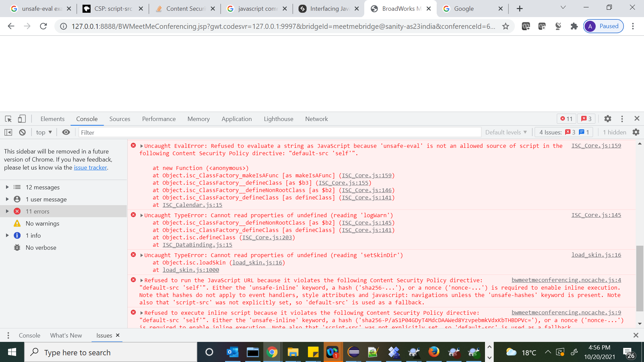The image size is (644, 362).
Task: Reload the page
Action: point(43,26)
